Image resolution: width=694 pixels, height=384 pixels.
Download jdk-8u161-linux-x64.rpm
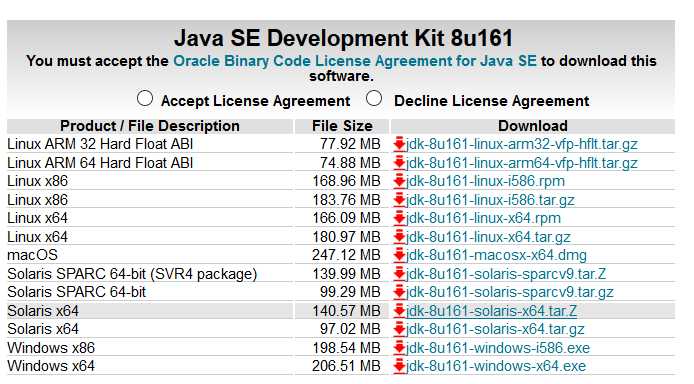[483, 218]
